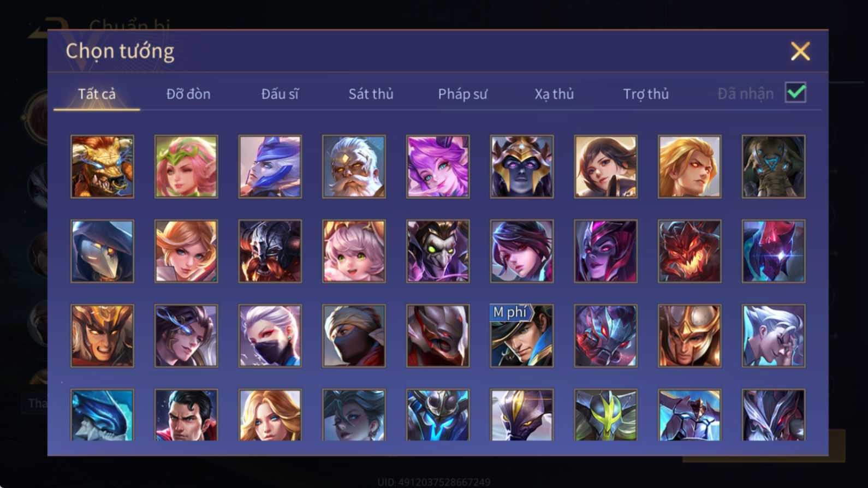
Task: Select the masked white-haired ninja hero
Action: (270, 336)
